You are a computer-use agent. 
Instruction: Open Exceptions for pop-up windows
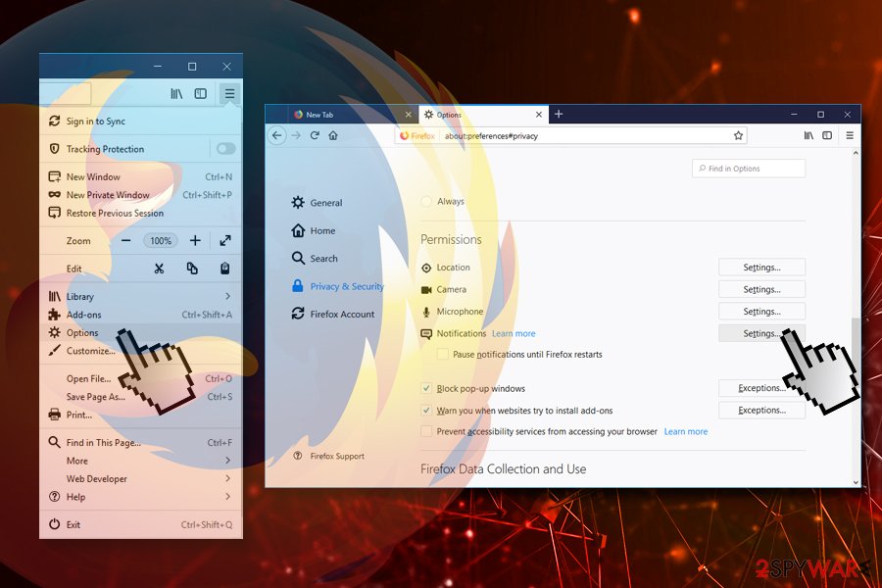[761, 388]
